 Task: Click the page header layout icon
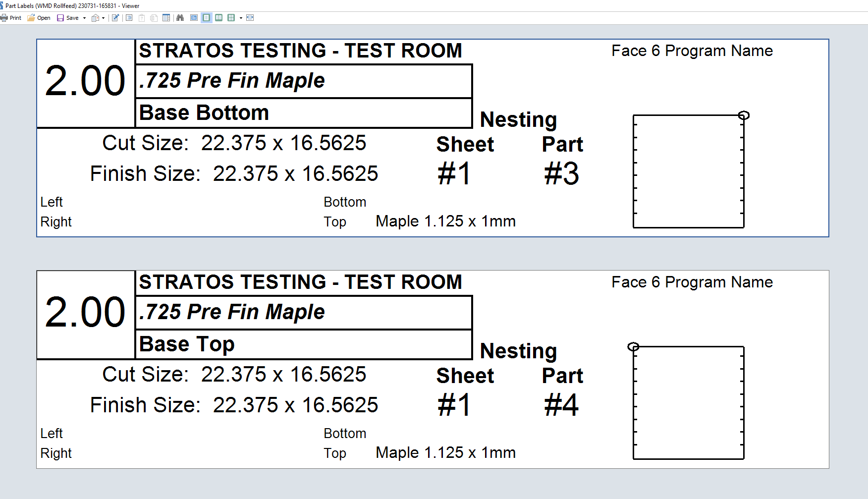[166, 18]
